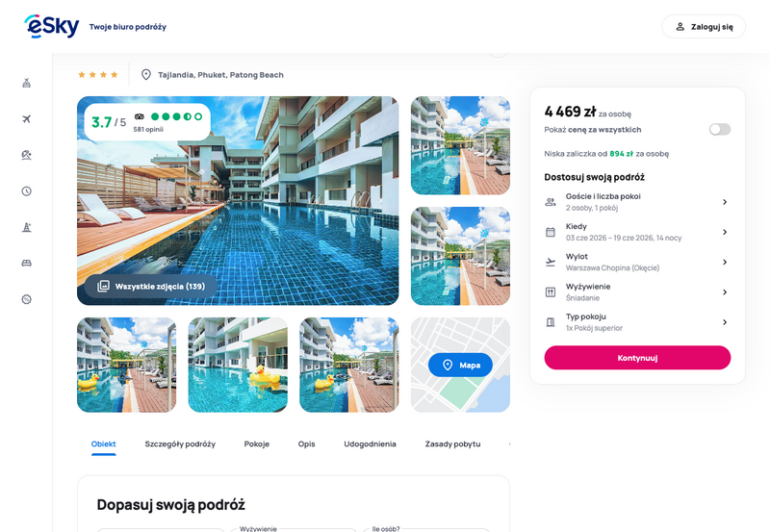This screenshot has width=770, height=532.
Task: Open Typ pokoju room selection
Action: [x=637, y=322]
